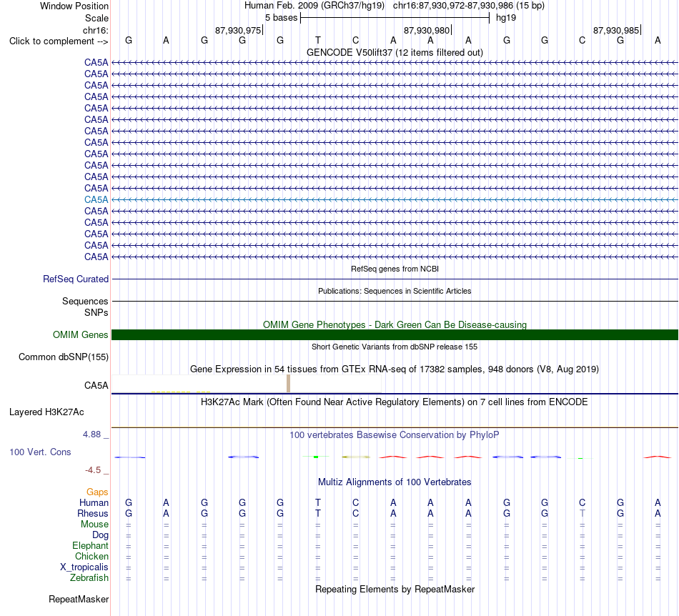Click the 100 Vert. Cons track label
The width and height of the screenshot is (679, 616).
40,452
